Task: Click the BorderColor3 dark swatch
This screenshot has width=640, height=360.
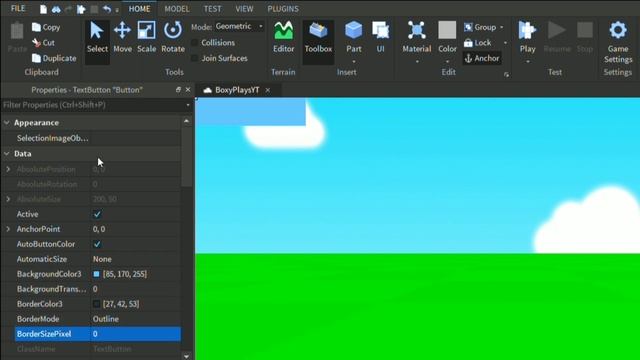Action: pos(96,304)
